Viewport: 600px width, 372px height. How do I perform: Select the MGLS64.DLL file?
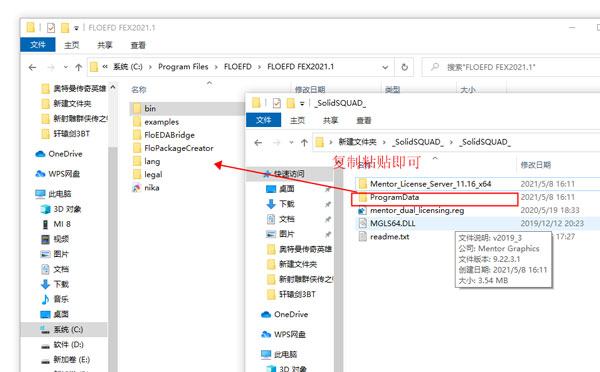[393, 224]
